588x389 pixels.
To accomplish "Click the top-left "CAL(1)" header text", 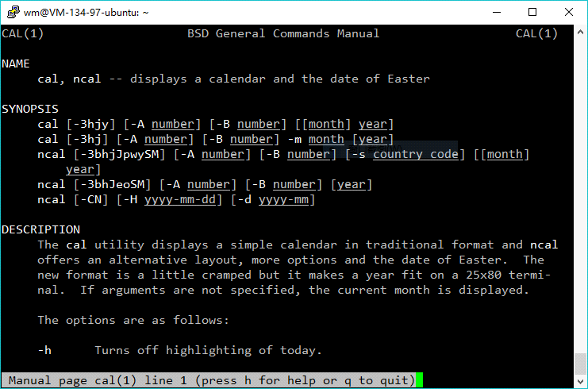I will click(x=23, y=33).
